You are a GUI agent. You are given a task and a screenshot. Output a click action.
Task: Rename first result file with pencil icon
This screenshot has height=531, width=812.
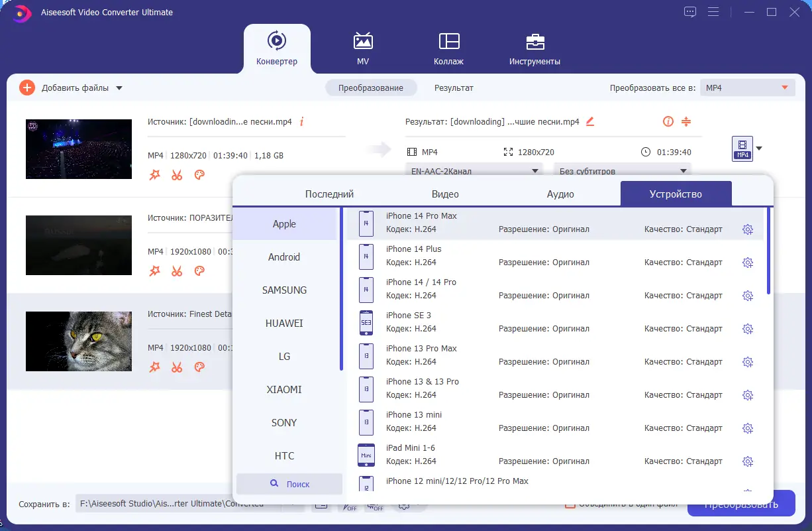click(x=590, y=121)
